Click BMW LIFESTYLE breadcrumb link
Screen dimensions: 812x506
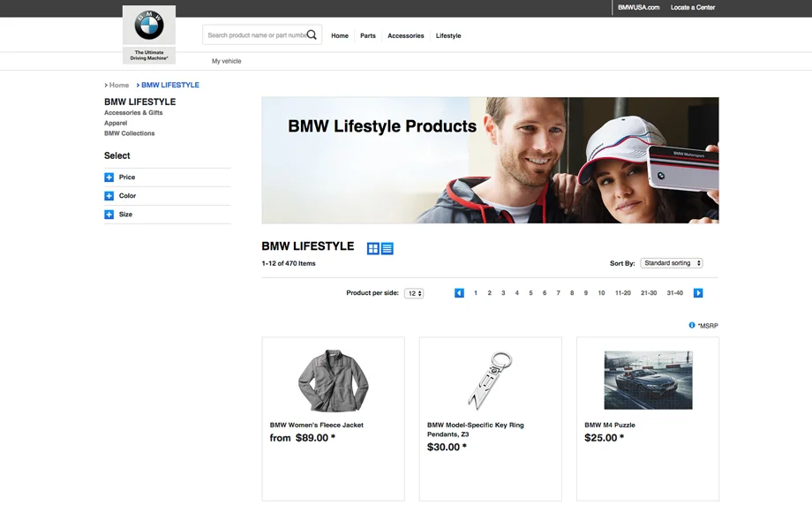pyautogui.click(x=169, y=85)
